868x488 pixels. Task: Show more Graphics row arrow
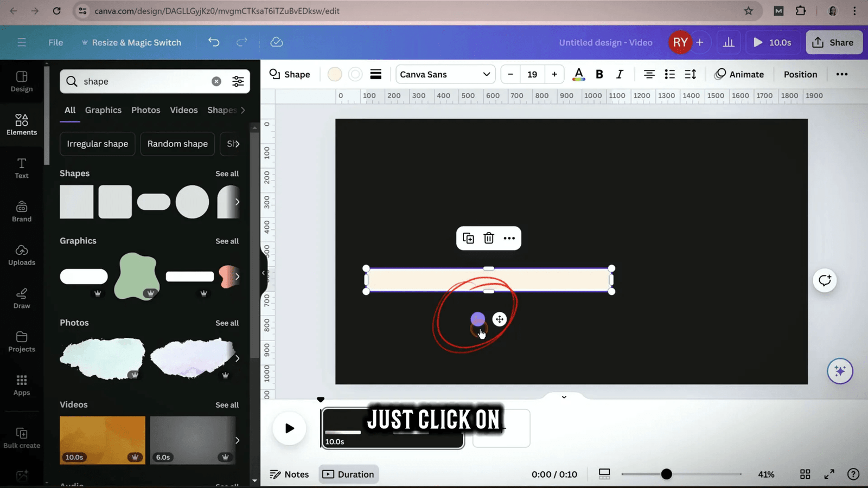click(237, 277)
